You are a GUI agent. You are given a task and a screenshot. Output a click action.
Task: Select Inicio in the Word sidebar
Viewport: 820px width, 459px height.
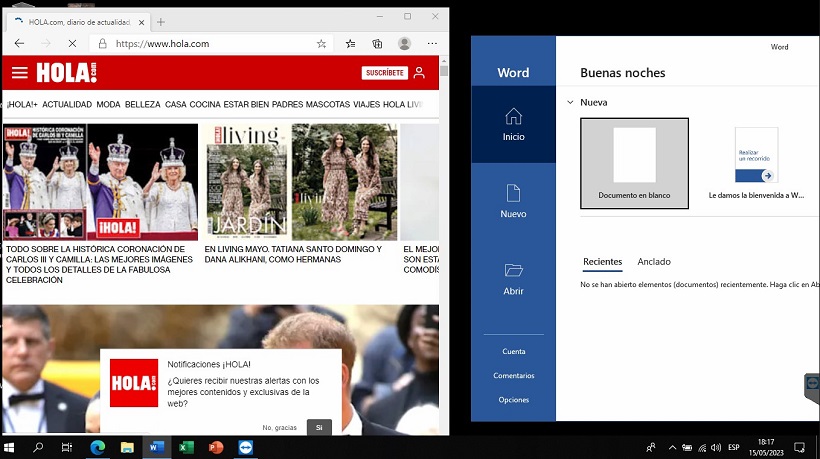tap(514, 124)
